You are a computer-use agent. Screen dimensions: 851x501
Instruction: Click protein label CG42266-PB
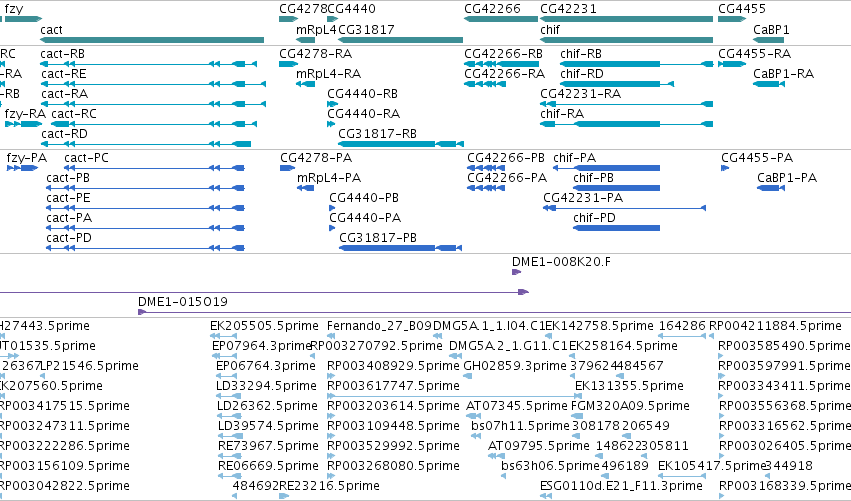click(x=506, y=158)
